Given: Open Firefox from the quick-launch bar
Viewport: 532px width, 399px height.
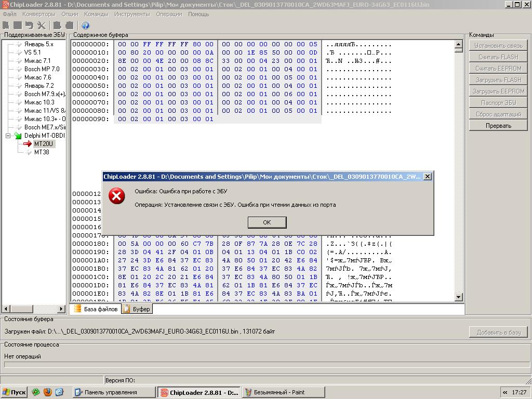Looking at the screenshot, I should click(48, 392).
